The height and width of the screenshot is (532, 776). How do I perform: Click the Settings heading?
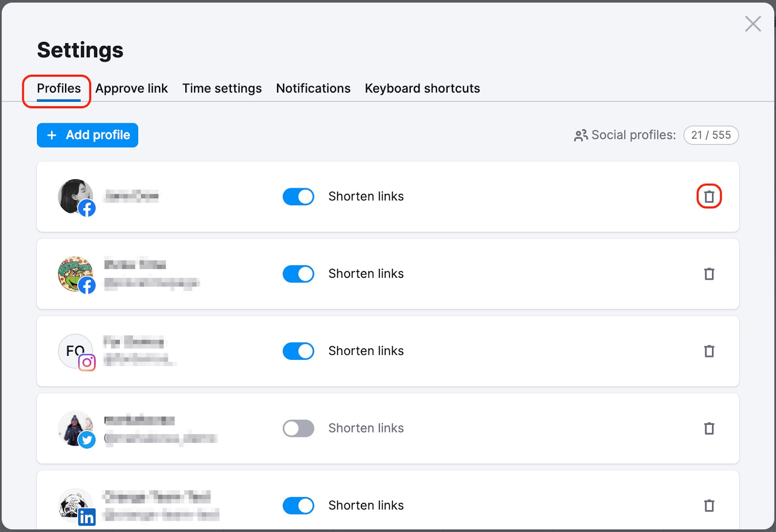click(x=80, y=50)
